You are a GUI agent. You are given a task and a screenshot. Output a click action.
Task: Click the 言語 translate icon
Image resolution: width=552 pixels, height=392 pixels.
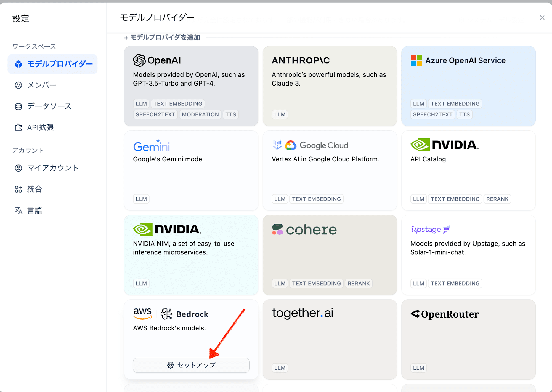[18, 210]
